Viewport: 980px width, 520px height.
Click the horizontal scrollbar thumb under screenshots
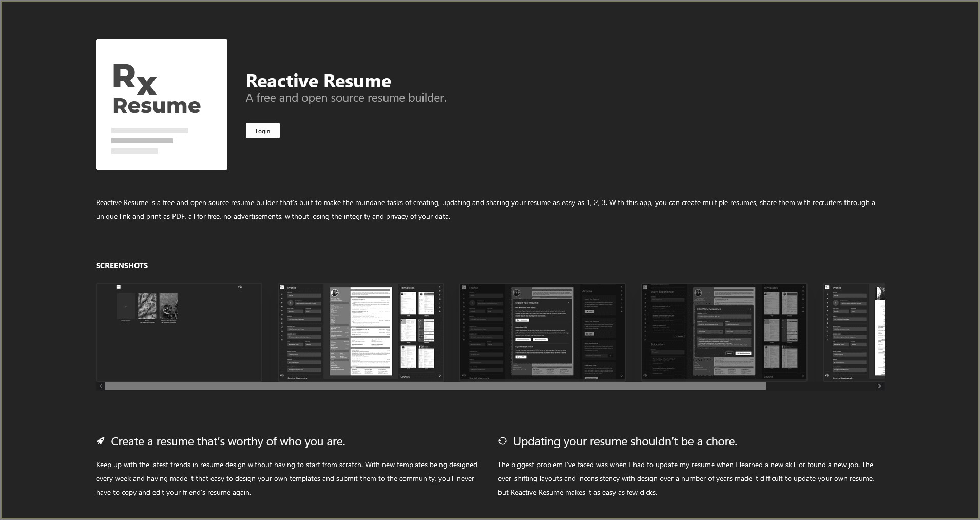[x=435, y=386]
